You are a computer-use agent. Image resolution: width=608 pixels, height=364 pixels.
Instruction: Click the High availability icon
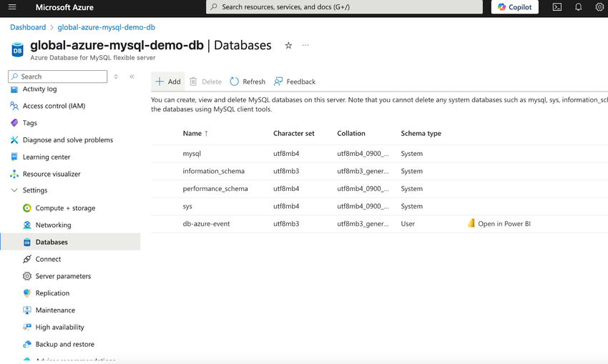pos(27,328)
